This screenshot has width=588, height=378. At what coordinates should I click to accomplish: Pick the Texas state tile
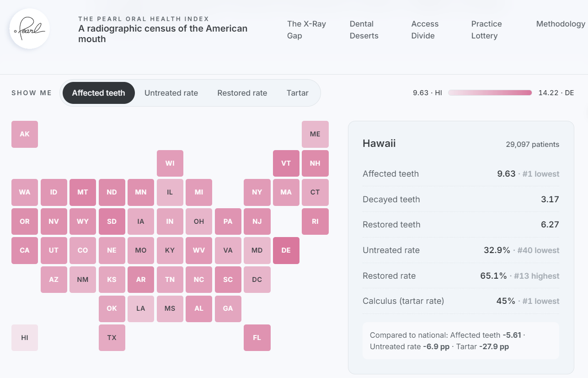click(112, 338)
